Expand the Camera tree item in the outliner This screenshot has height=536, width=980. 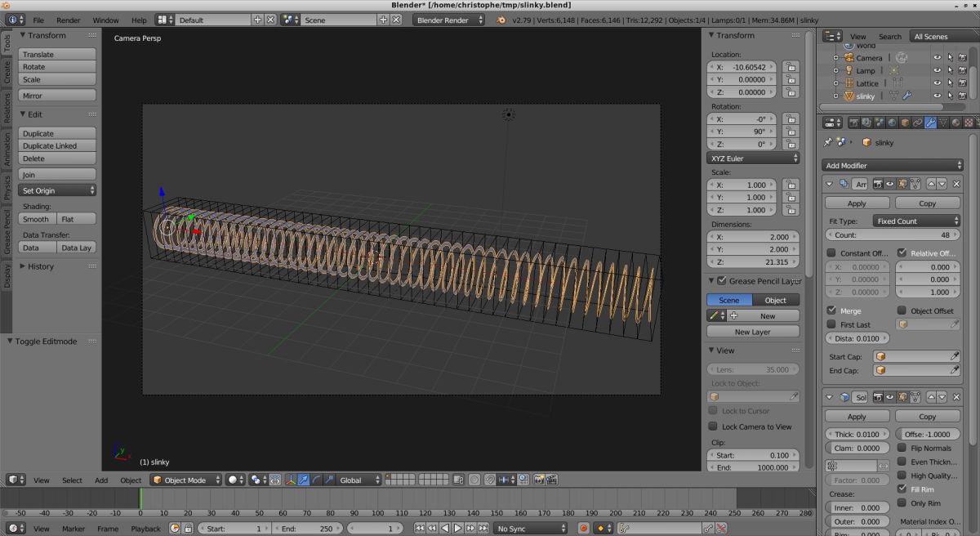[835, 58]
